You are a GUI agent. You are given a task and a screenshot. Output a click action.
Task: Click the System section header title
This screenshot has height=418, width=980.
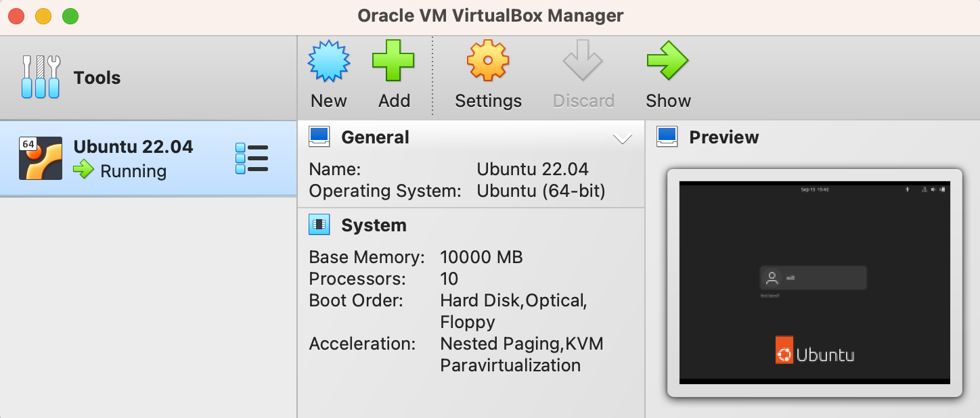point(374,225)
